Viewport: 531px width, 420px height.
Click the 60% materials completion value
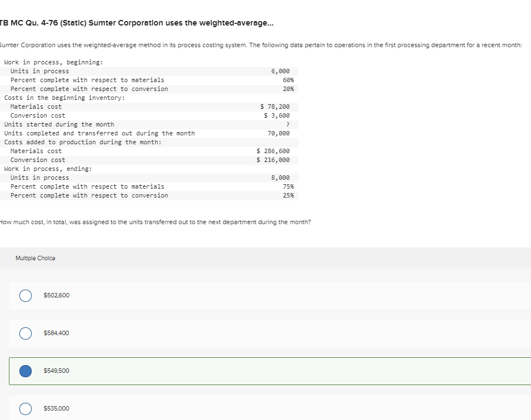coord(288,80)
